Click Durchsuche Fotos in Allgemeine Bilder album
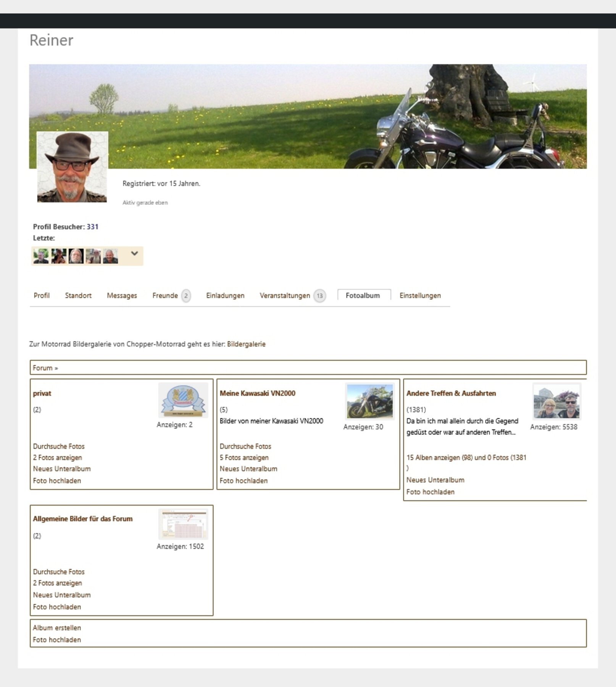616x687 pixels. (x=59, y=572)
